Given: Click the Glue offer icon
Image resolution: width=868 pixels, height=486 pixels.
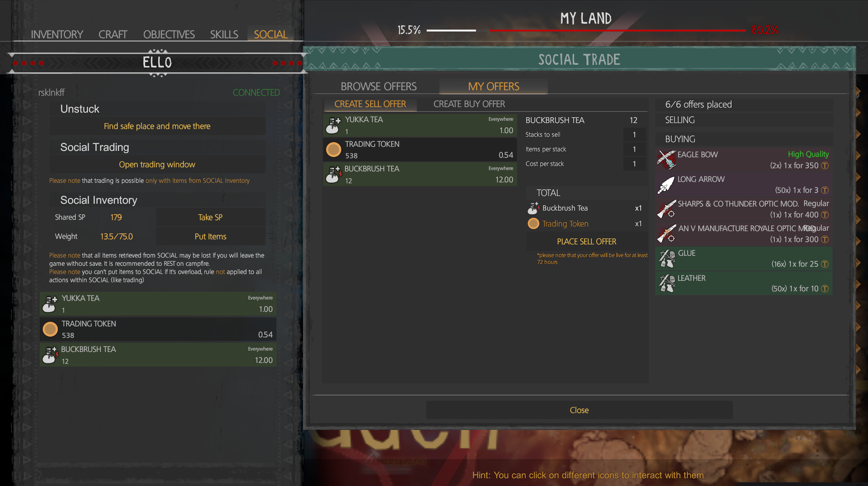Looking at the screenshot, I should pyautogui.click(x=666, y=259).
